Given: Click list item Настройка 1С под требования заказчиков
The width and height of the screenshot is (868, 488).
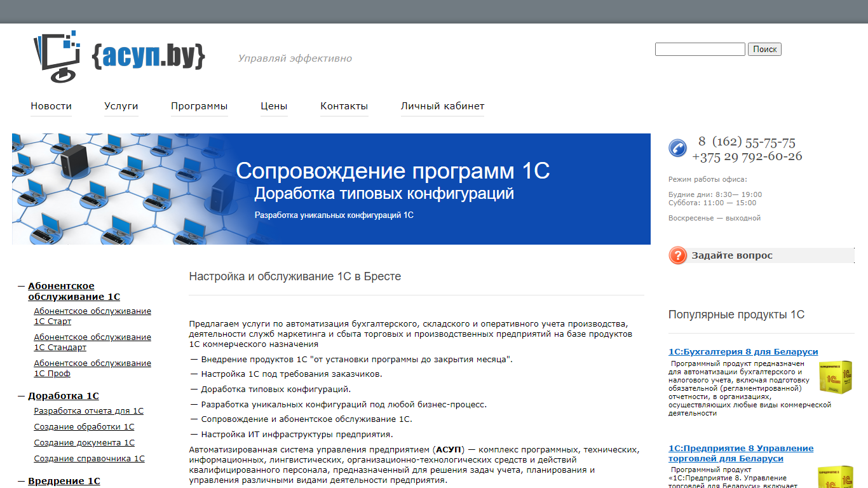Looking at the screenshot, I should point(292,374).
